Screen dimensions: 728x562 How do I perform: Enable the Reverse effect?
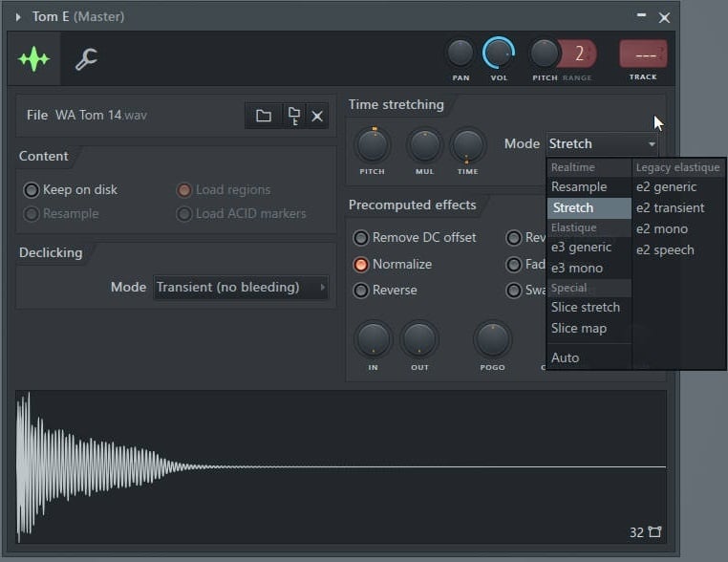click(385, 291)
